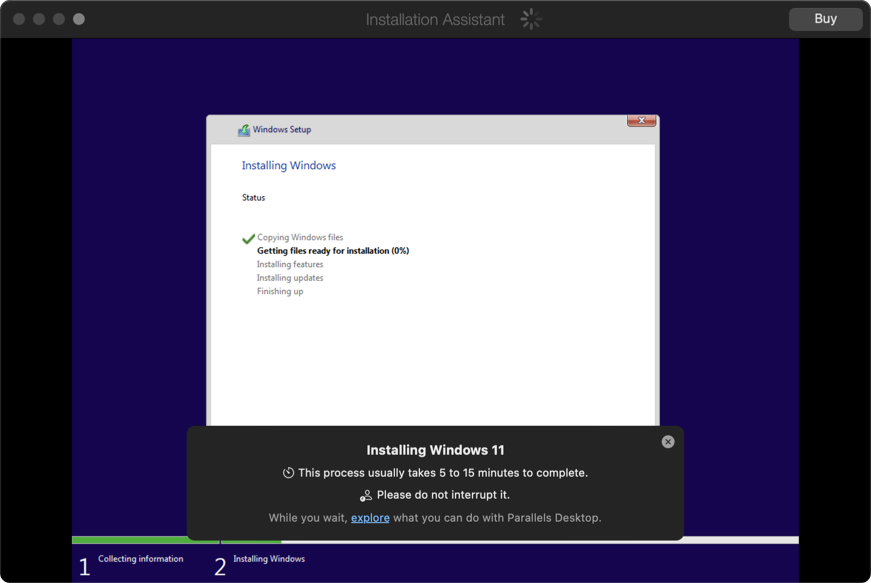Click the 5 to 15 minutes message

[x=443, y=473]
